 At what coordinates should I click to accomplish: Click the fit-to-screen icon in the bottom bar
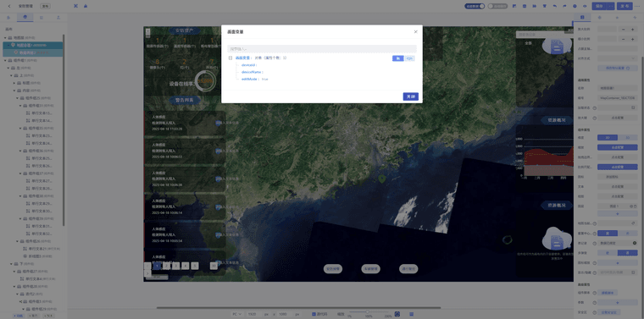point(397,314)
